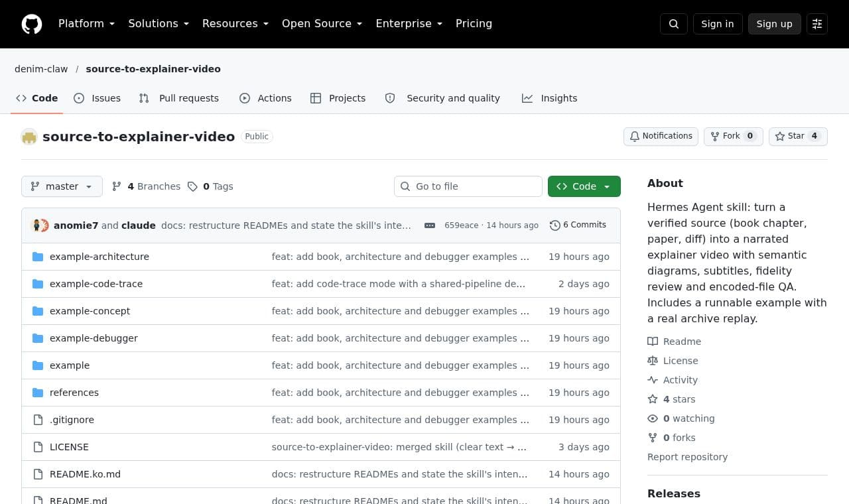Open the commit details ellipsis icon
849x504 pixels.
pyautogui.click(x=430, y=225)
